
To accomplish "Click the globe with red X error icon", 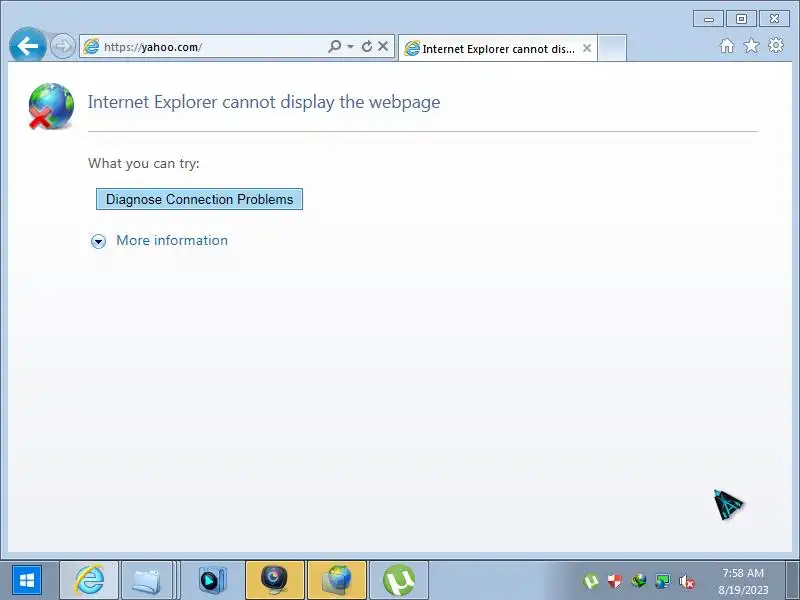I will coord(51,106).
